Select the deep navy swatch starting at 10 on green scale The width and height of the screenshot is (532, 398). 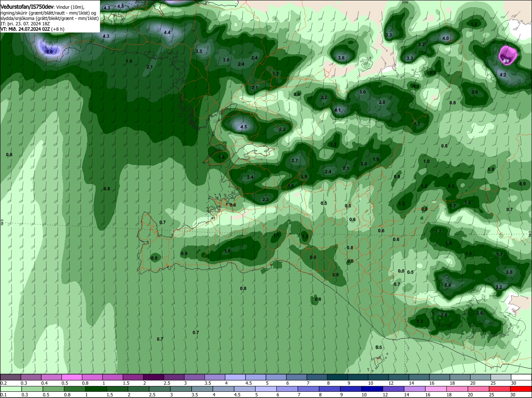(373, 389)
